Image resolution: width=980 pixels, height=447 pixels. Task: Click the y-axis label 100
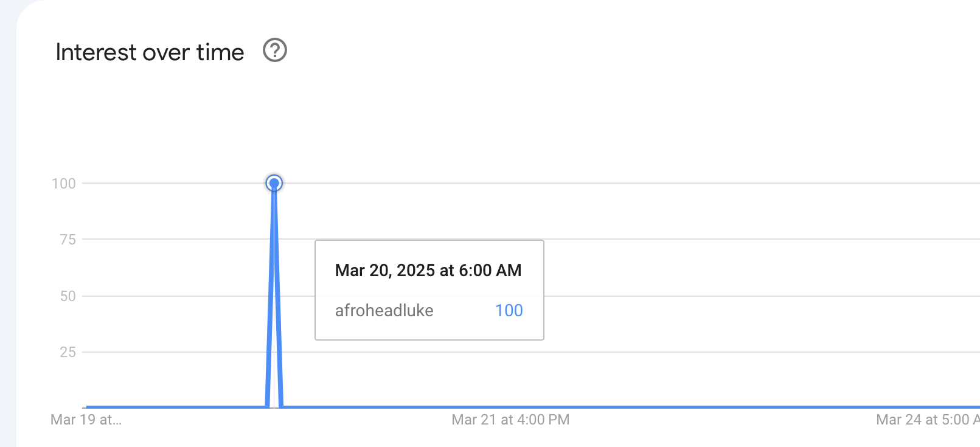[64, 184]
